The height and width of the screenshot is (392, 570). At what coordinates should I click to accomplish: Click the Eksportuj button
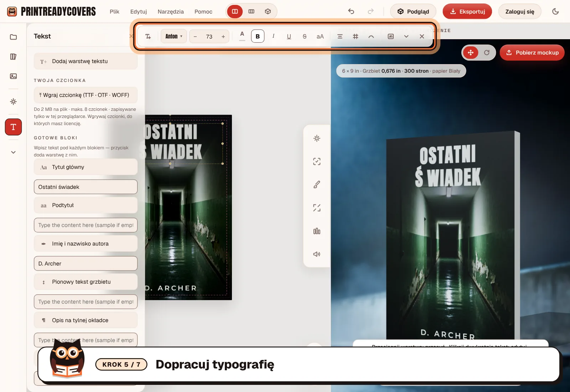click(467, 11)
